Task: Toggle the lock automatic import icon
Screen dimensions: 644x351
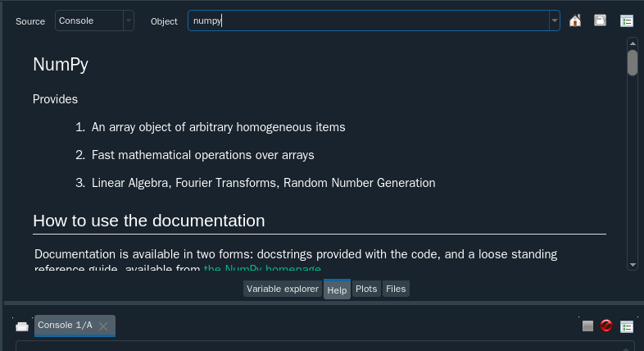Action: click(600, 21)
